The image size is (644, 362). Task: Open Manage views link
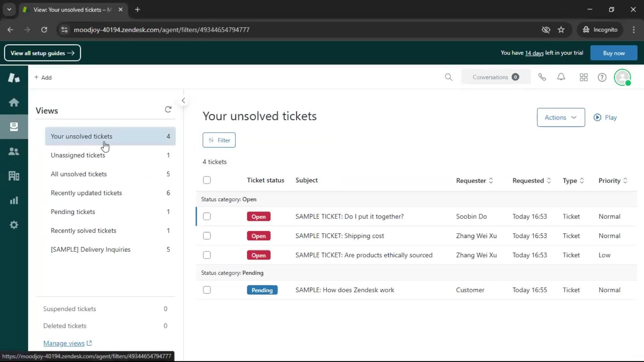(67, 343)
